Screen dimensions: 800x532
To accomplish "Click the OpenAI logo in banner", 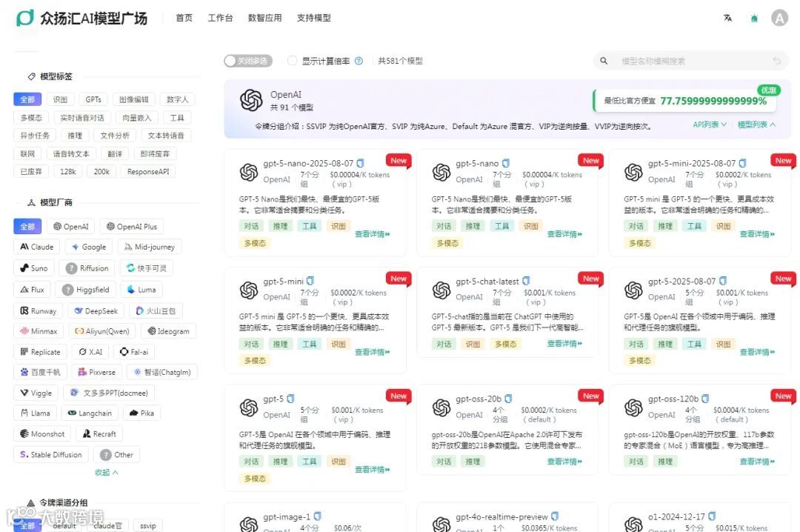I will pos(251,100).
